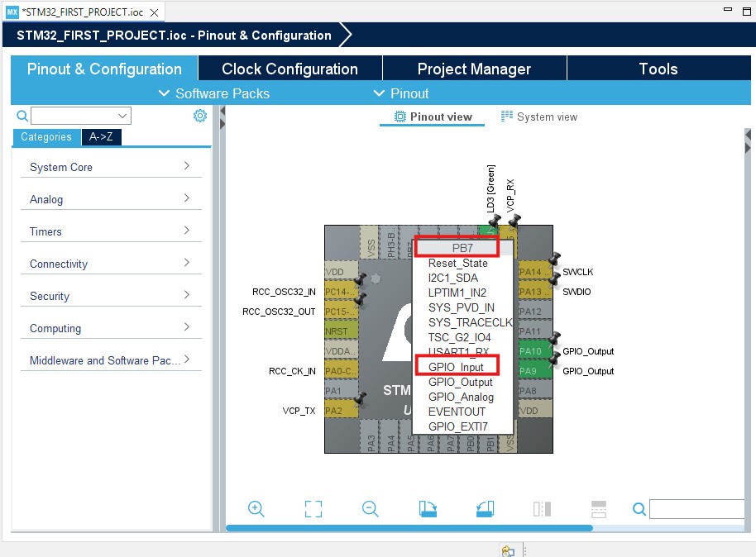Viewport: 756px width, 557px height.
Task: Rotate chip clockwise icon
Action: pos(428,509)
